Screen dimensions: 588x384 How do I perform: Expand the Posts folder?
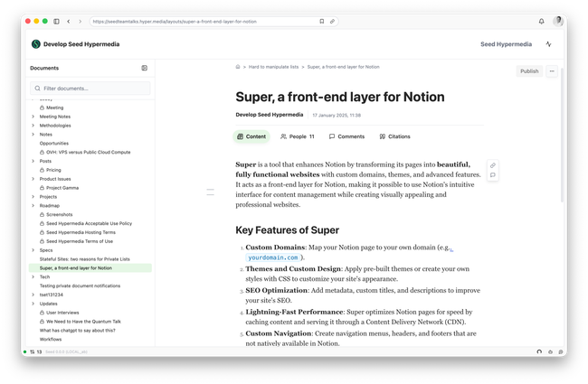click(x=33, y=161)
